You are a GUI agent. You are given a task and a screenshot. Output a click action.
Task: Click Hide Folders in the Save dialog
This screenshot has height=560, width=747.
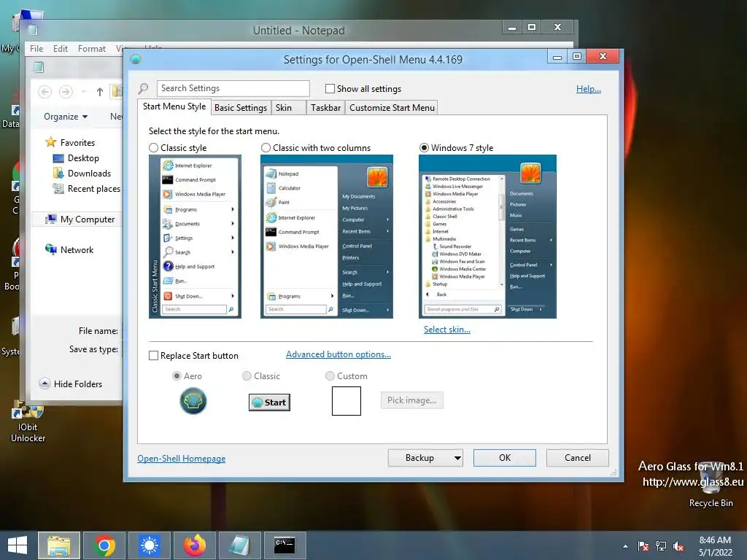71,384
